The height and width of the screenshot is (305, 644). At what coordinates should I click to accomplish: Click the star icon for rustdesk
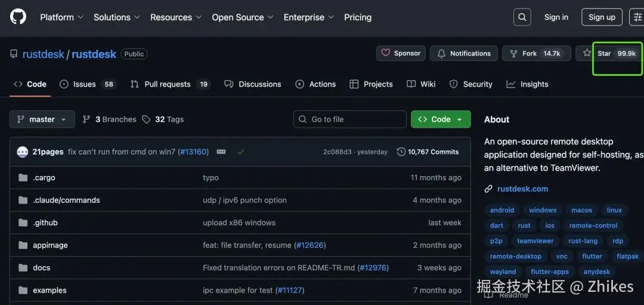587,53
